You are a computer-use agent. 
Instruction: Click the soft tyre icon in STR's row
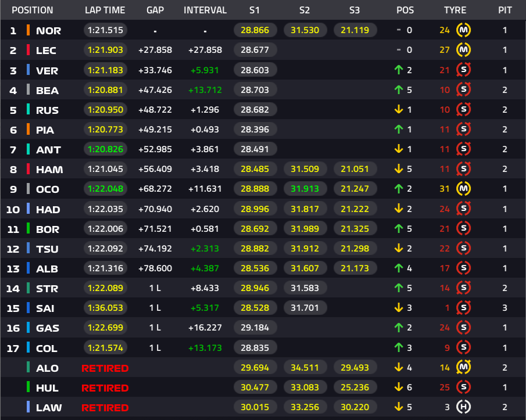click(x=463, y=288)
